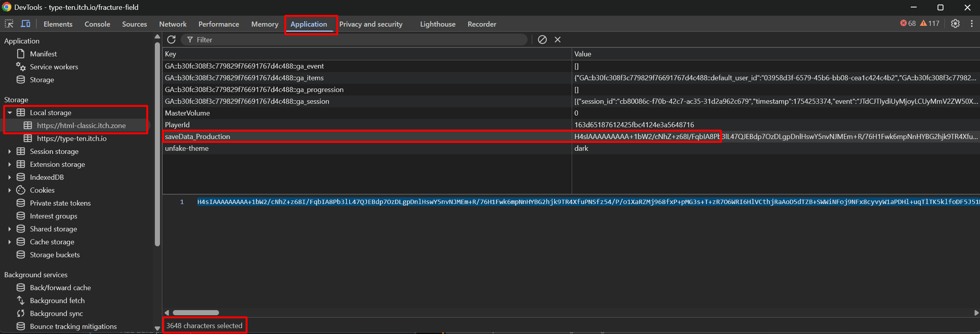Open Back/forward cache
The width and height of the screenshot is (980, 334).
60,287
